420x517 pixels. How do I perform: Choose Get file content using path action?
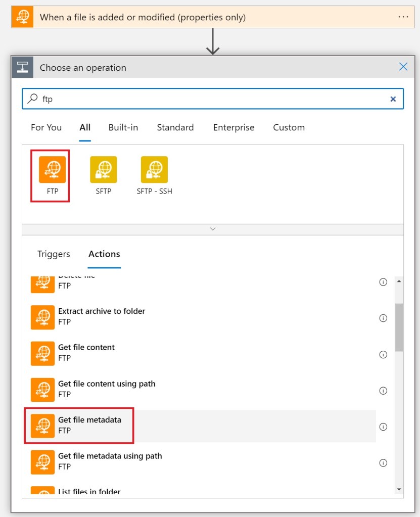(x=106, y=389)
